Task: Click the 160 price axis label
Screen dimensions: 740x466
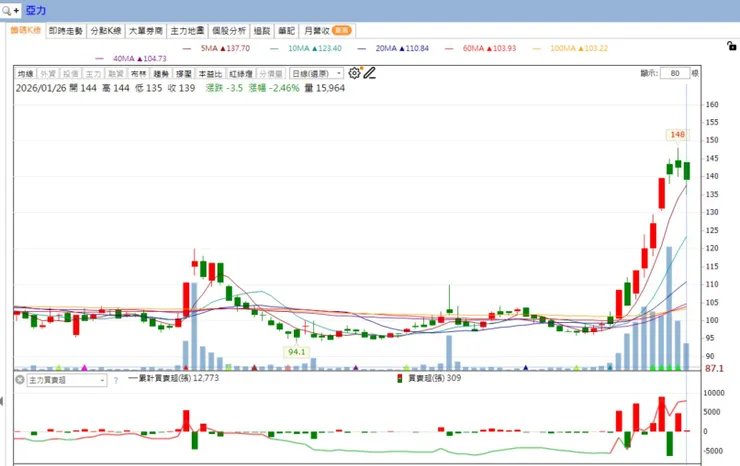Action: (712, 104)
